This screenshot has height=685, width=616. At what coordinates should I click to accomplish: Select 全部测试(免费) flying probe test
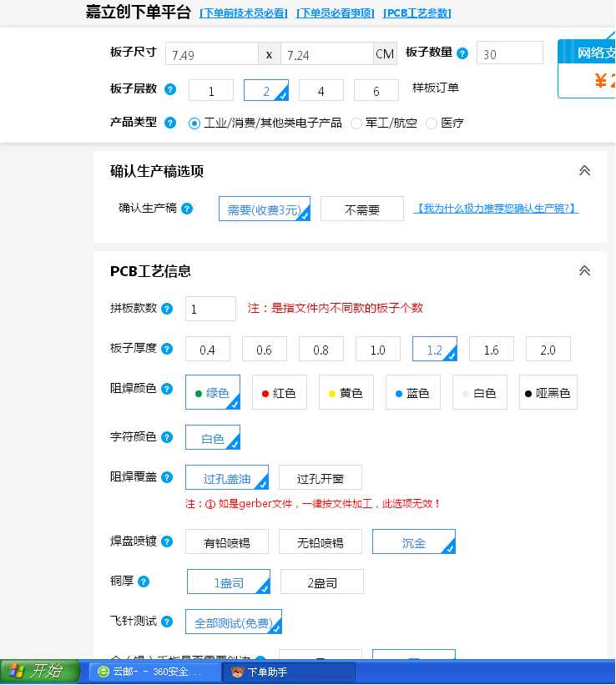point(234,622)
